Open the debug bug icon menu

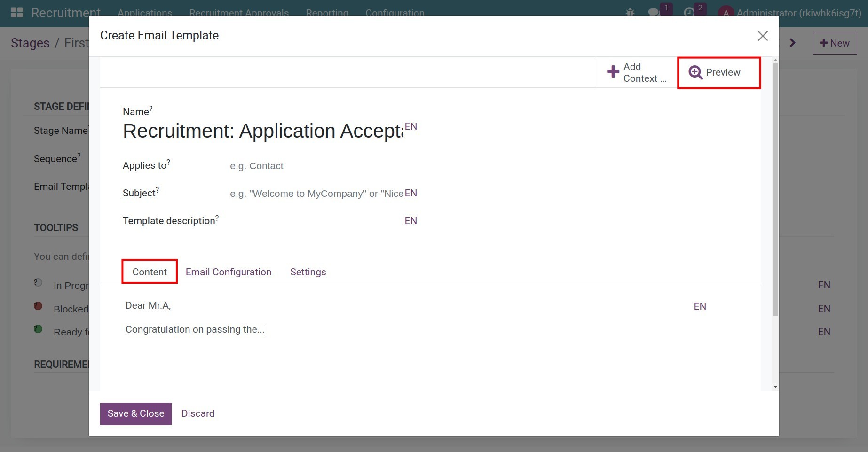click(x=630, y=12)
